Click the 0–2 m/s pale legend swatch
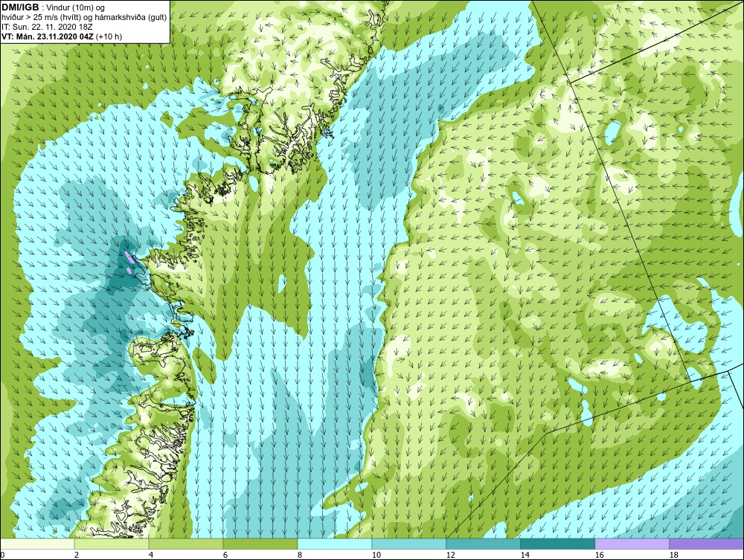The width and height of the screenshot is (744, 560). [x=37, y=544]
